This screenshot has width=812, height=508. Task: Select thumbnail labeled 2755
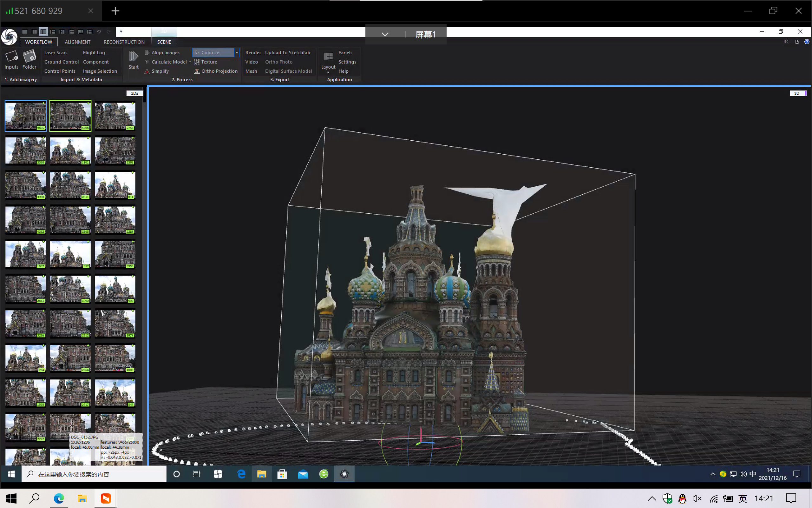(115, 116)
